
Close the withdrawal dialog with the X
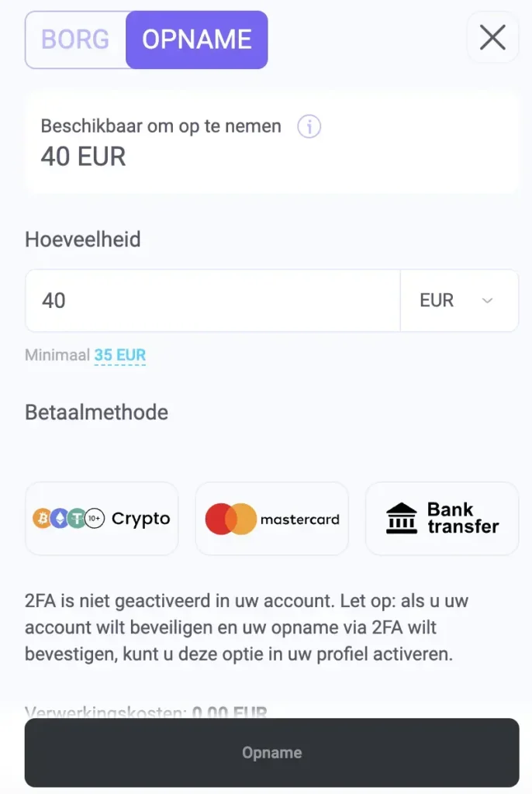pyautogui.click(x=492, y=37)
